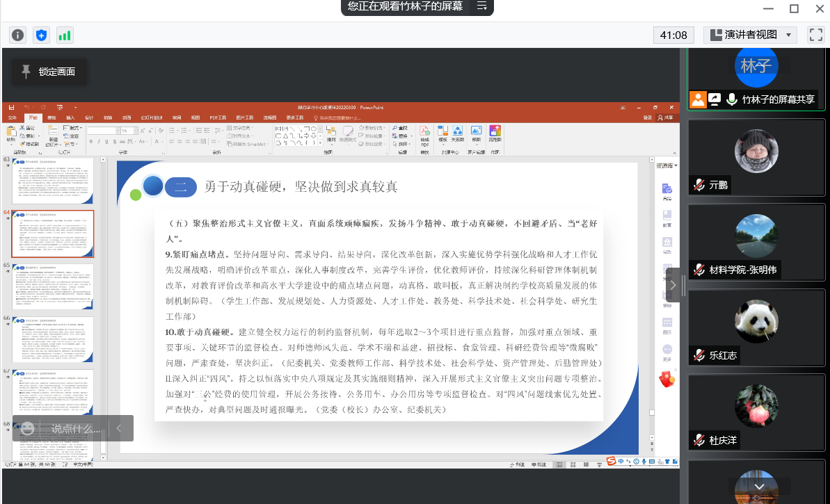The height and width of the screenshot is (504, 830).
Task: Click the screen share icon on 竹林子's tile
Action: [x=715, y=99]
